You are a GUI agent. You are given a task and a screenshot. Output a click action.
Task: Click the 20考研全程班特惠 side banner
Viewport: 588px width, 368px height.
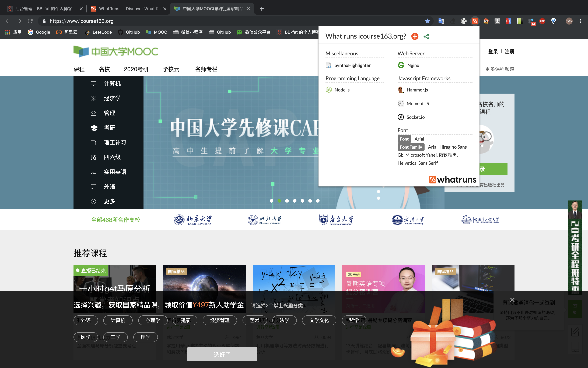click(575, 247)
